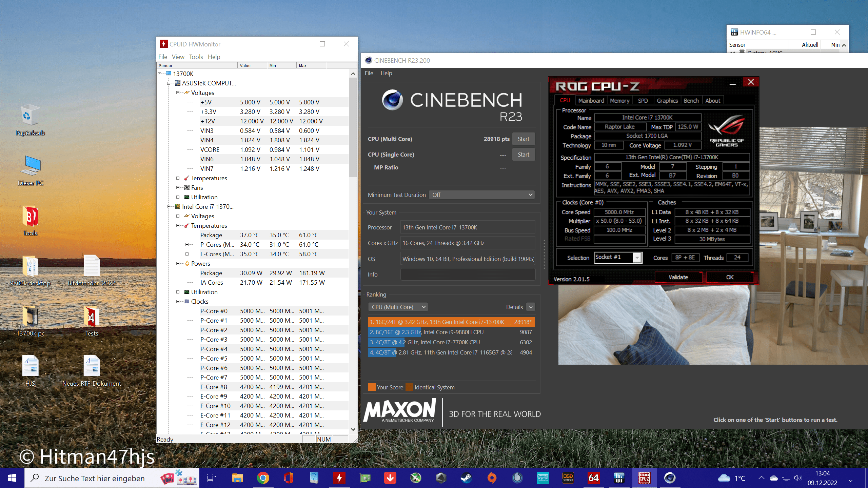Click the HWMonitor vertical scrollbar thumb
Screen dimensions: 868x488
click(x=353, y=127)
